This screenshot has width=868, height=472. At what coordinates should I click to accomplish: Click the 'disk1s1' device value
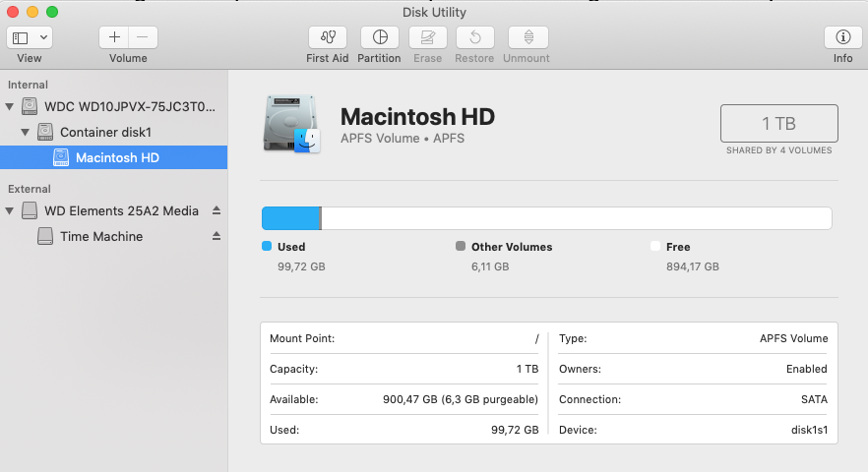tap(809, 430)
